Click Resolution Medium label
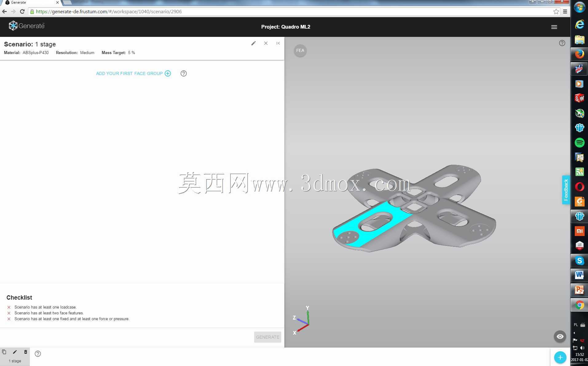This screenshot has height=366, width=588. [x=75, y=53]
